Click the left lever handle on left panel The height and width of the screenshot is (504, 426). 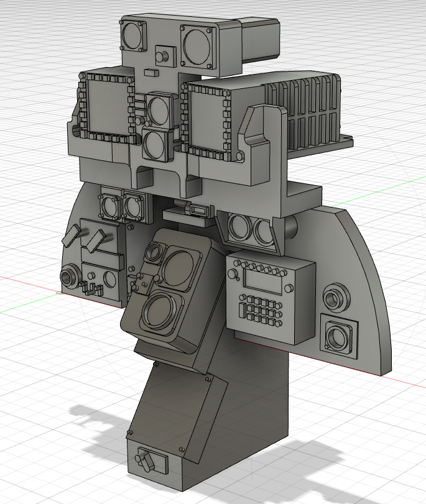point(72,236)
